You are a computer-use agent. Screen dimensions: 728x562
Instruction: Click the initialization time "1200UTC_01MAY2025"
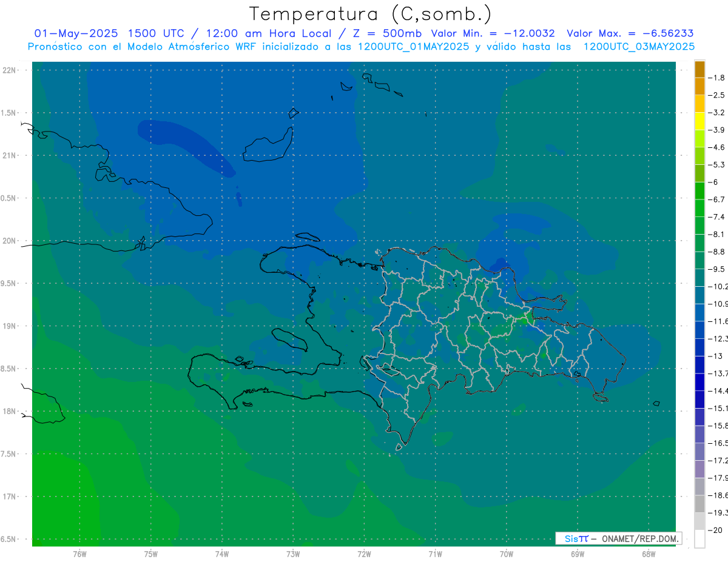click(414, 47)
